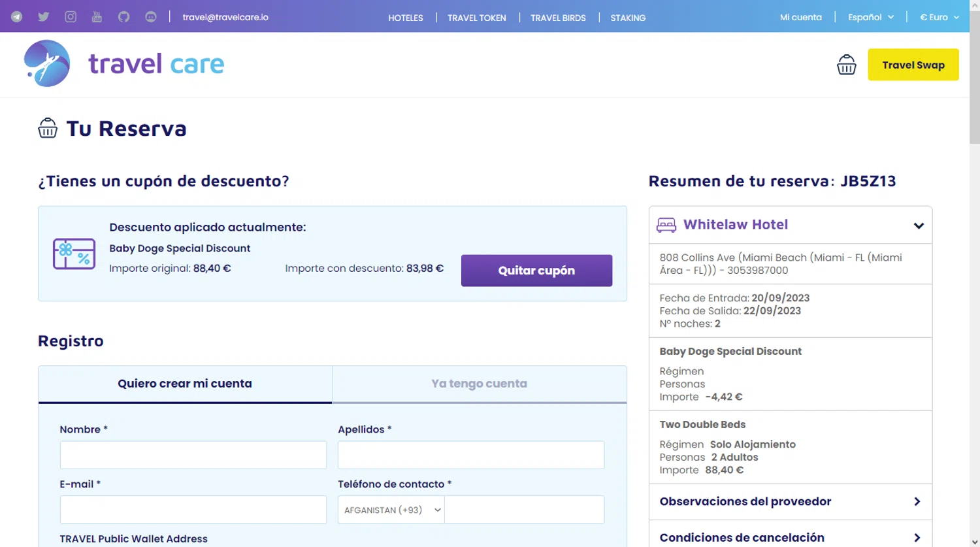Screen dimensions: 980x547
Task: Open the Instagram social icon
Action: pos(71,17)
